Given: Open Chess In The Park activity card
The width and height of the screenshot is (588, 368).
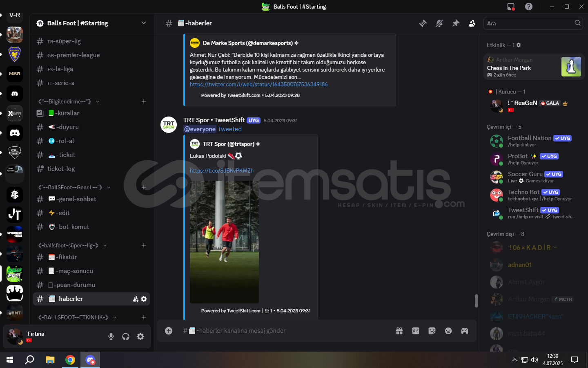Looking at the screenshot, I should click(534, 67).
